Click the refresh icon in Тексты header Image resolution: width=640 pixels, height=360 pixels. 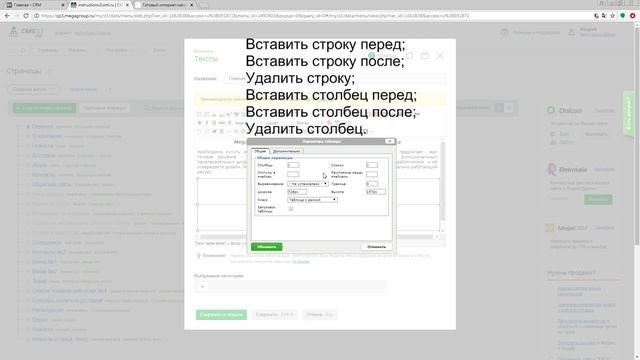[x=409, y=56]
